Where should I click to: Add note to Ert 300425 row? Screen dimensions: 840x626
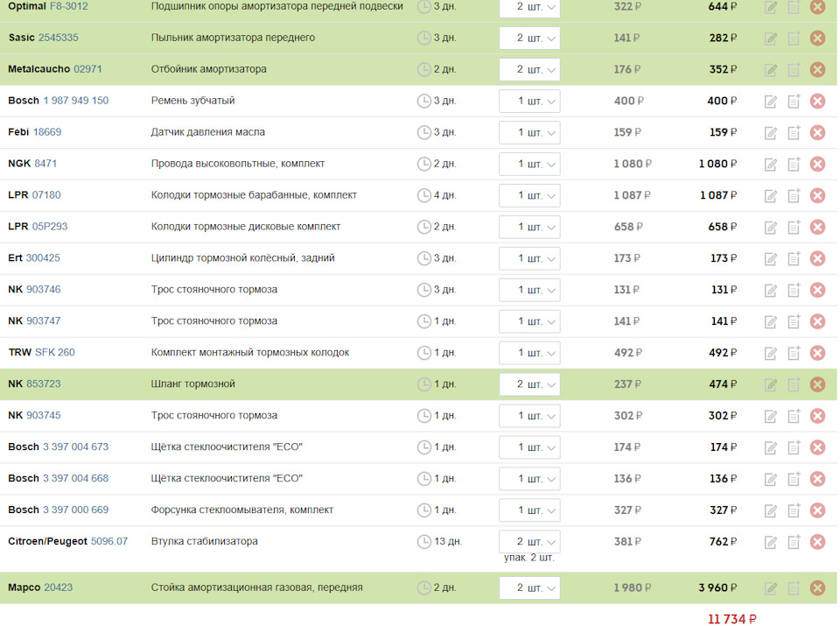coord(794,258)
